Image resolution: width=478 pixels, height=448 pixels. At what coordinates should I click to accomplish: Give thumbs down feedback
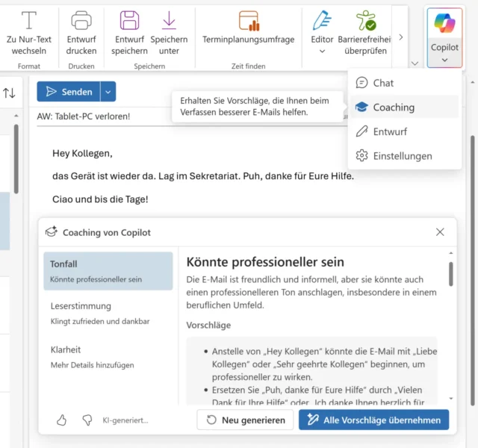[x=87, y=420]
